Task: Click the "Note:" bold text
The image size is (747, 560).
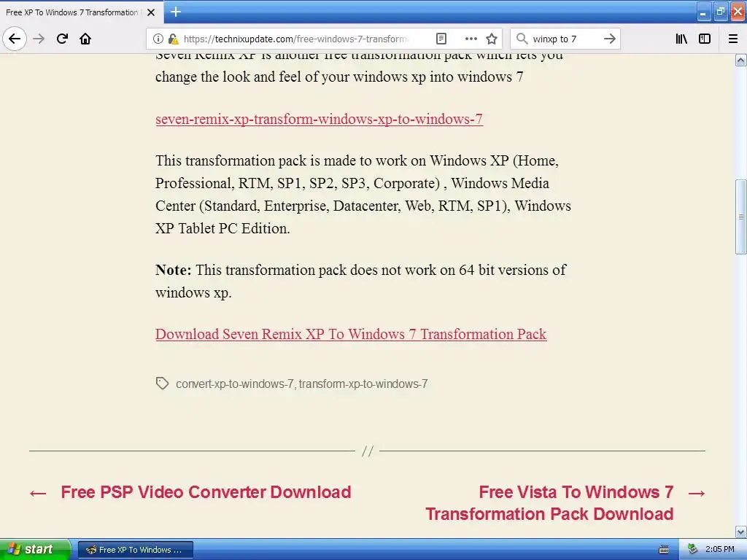Action: 174,270
